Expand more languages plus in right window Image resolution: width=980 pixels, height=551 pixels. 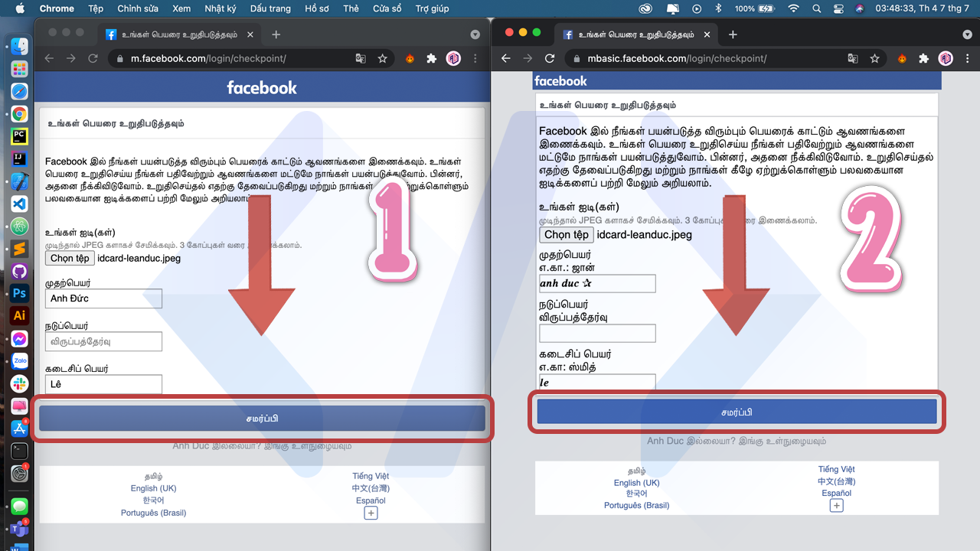[836, 506]
